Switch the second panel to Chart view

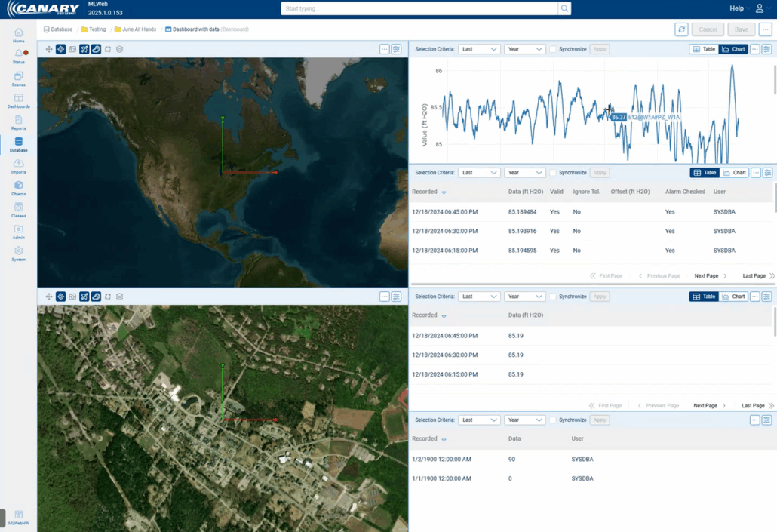(734, 173)
